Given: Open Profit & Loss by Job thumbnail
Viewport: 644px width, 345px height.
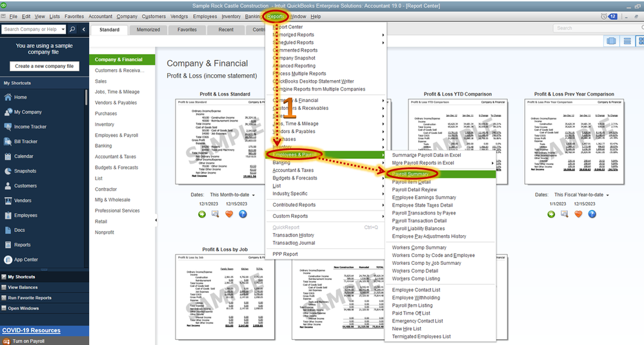Looking at the screenshot, I should point(225,297).
